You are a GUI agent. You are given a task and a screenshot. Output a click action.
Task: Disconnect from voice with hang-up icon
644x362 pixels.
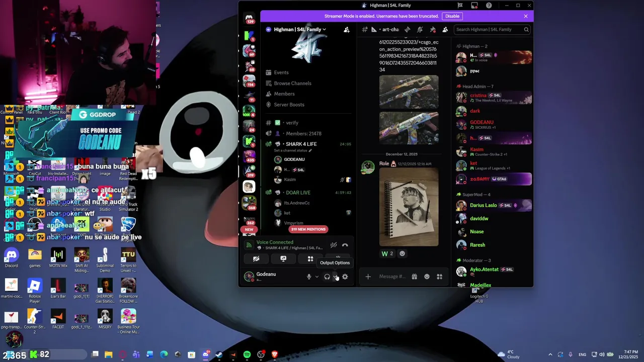pyautogui.click(x=345, y=245)
